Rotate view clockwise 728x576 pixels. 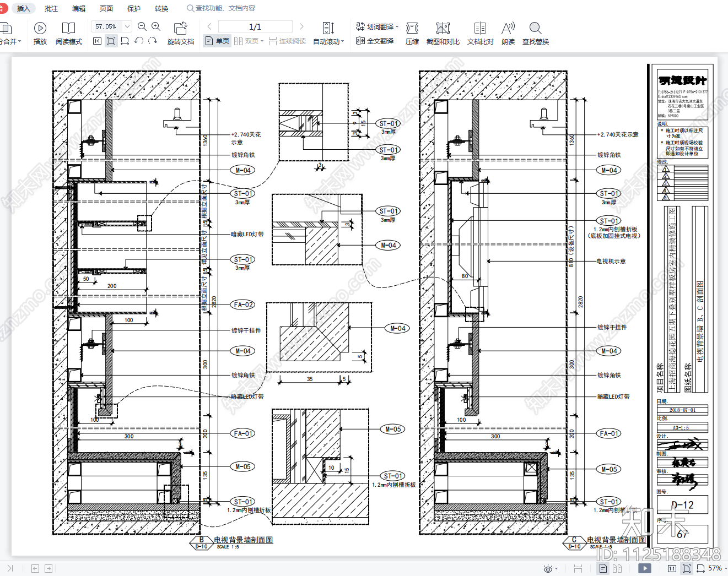153,41
